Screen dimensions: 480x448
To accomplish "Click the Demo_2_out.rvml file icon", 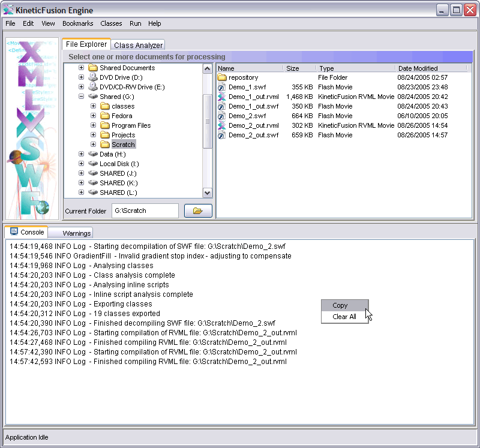I will (x=221, y=125).
